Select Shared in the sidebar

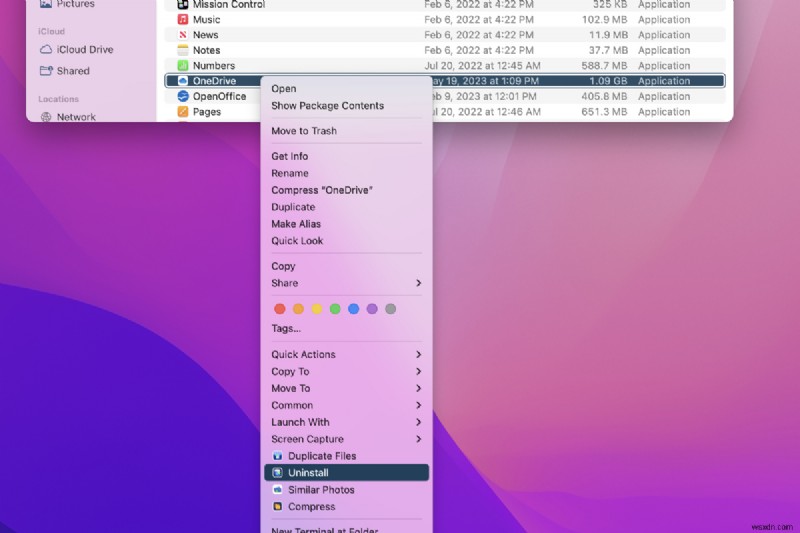pos(73,71)
